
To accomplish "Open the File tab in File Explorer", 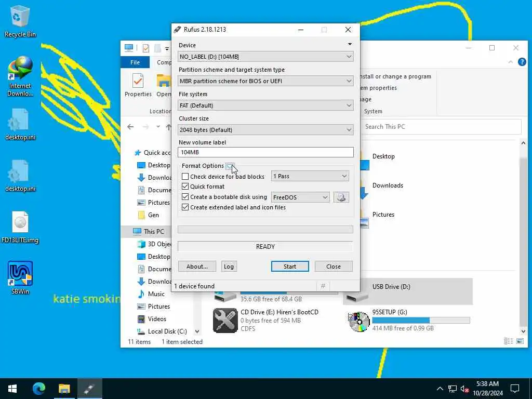I will (x=135, y=62).
